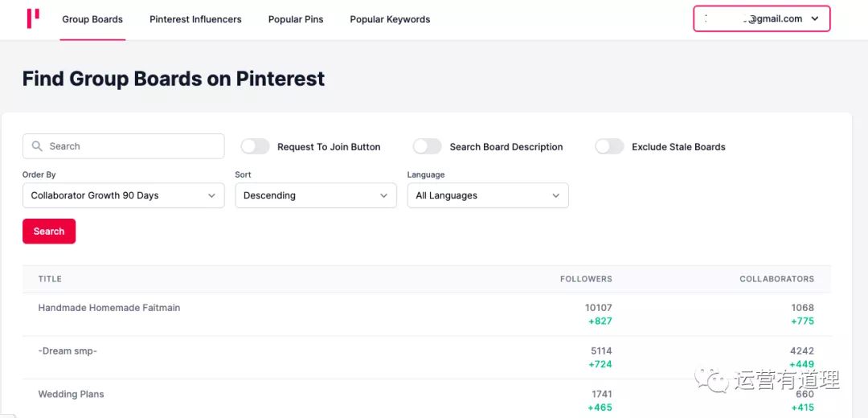Click follower count 10107
The width and height of the screenshot is (868, 418).
click(599, 308)
